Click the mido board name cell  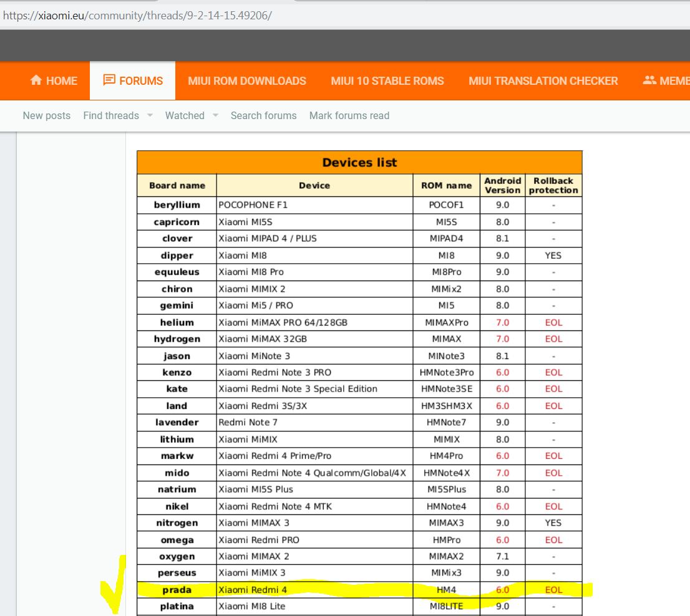pyautogui.click(x=177, y=473)
